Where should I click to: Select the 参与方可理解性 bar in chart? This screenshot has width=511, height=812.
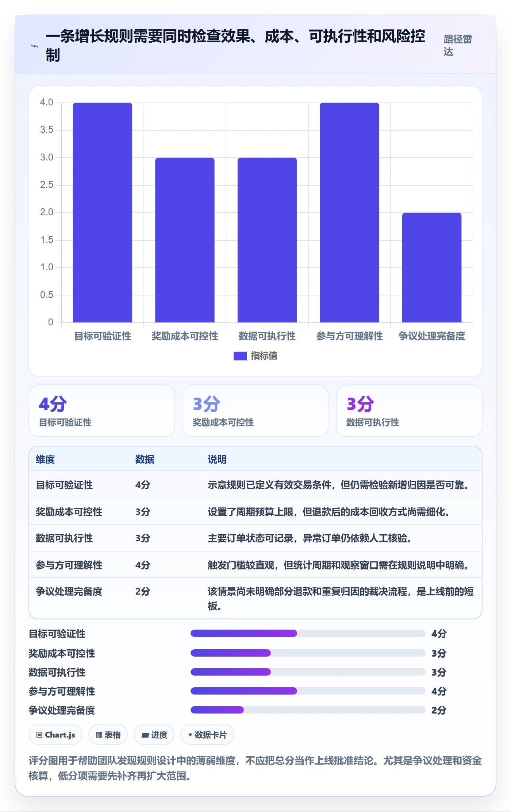349,213
